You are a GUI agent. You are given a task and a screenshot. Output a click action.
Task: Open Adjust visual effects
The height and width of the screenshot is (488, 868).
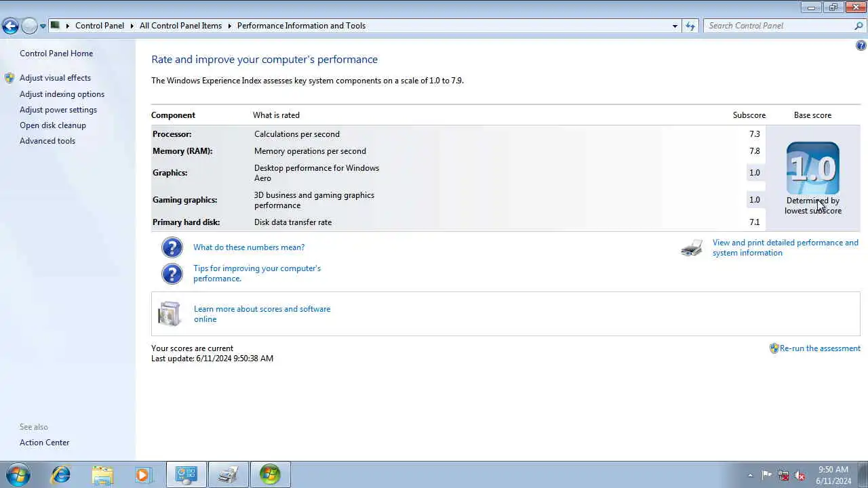tap(55, 78)
